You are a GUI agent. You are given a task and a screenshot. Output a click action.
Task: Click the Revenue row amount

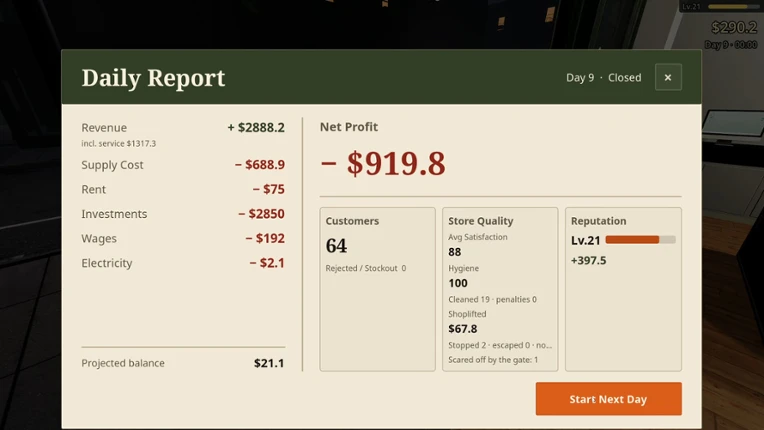click(256, 128)
